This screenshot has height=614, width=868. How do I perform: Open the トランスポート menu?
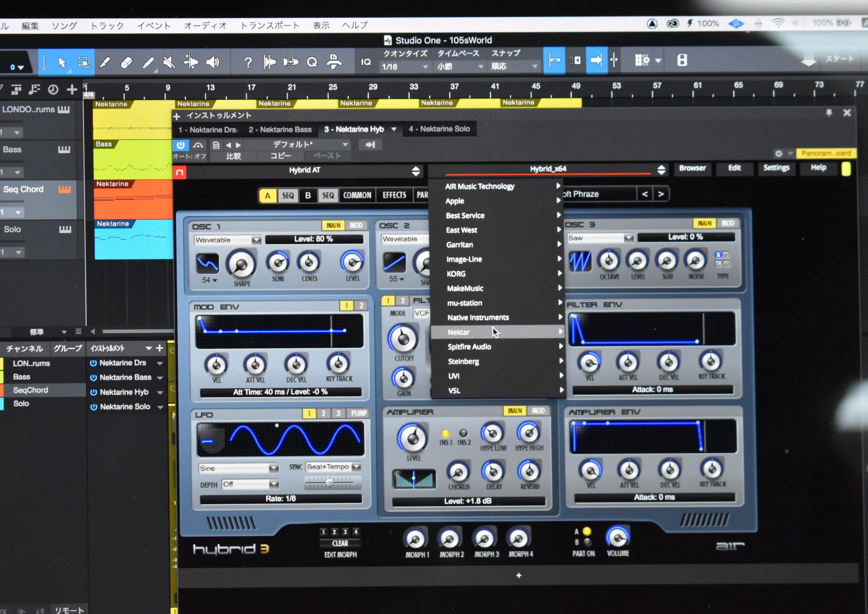[x=270, y=25]
